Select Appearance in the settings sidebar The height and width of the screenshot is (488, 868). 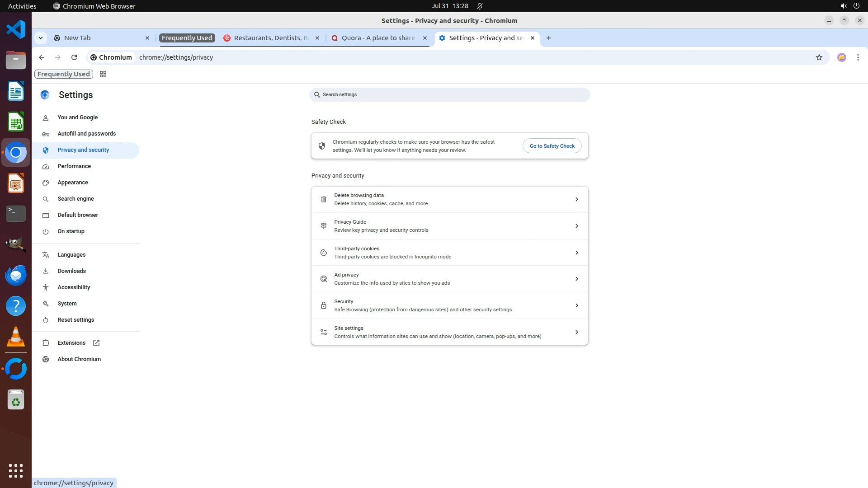click(x=73, y=183)
